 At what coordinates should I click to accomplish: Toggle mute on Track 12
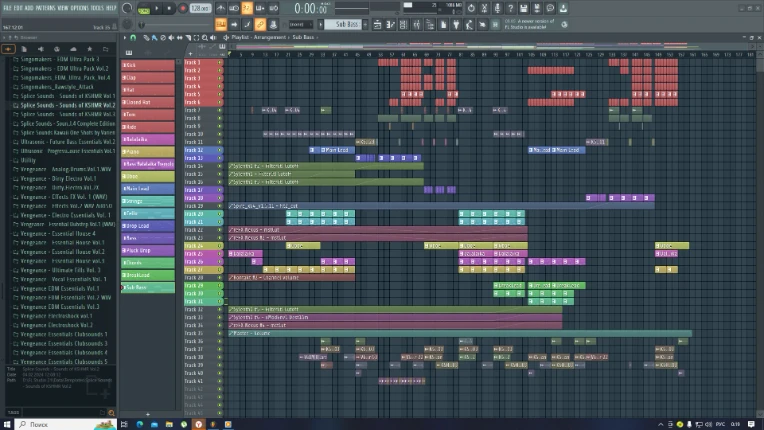tap(220, 152)
